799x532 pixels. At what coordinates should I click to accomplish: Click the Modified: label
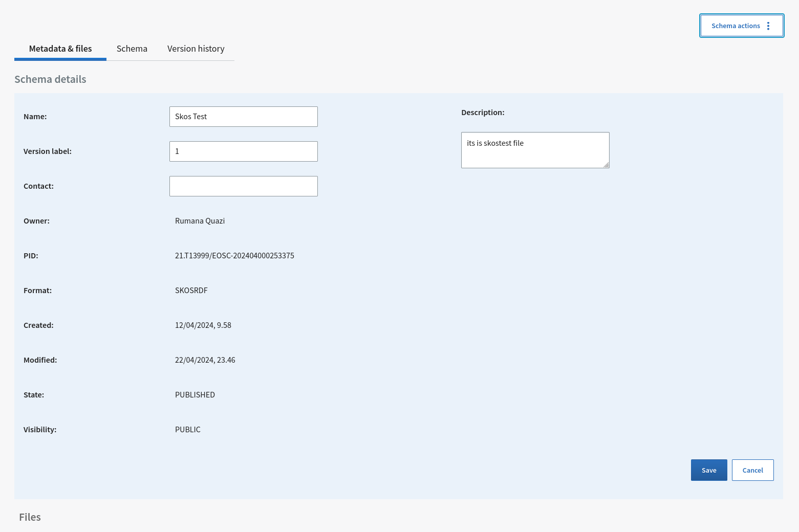coord(40,360)
